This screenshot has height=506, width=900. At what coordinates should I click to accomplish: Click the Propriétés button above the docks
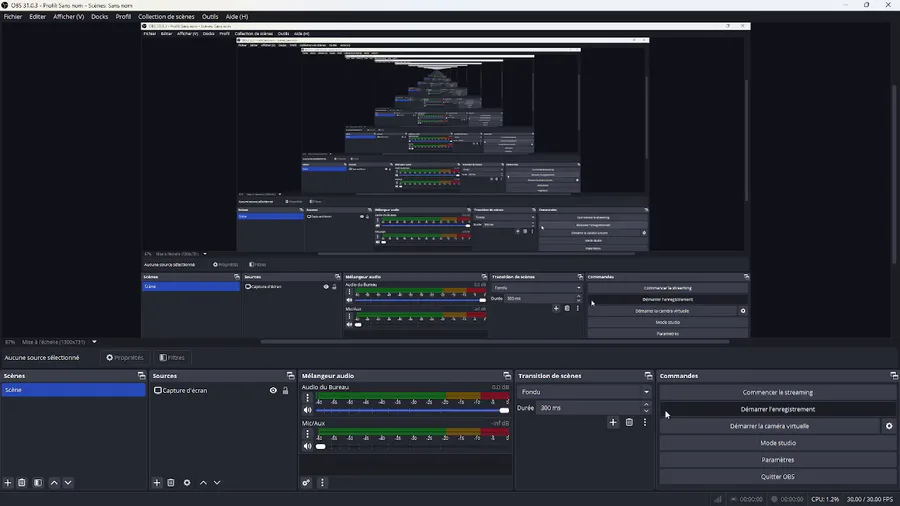coord(125,357)
